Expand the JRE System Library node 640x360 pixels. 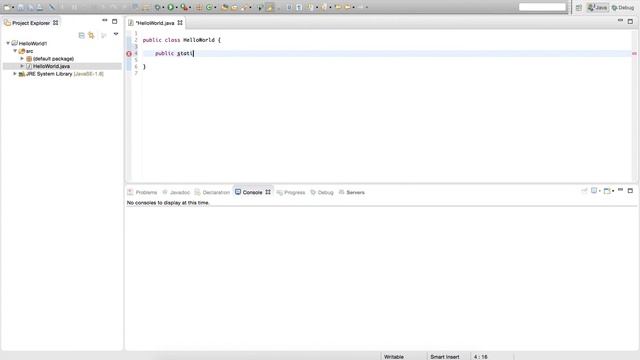pyautogui.click(x=15, y=74)
